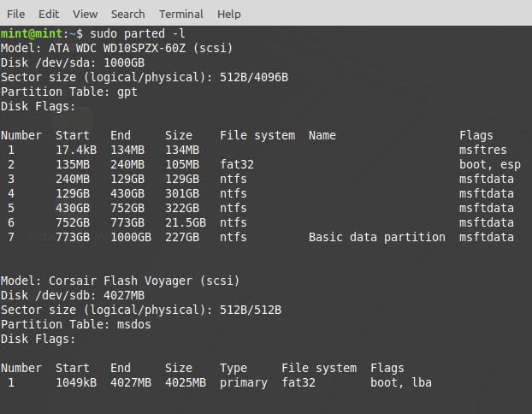The width and height of the screenshot is (532, 414).
Task: Click the mint@mint prompt text
Action: [x=31, y=33]
